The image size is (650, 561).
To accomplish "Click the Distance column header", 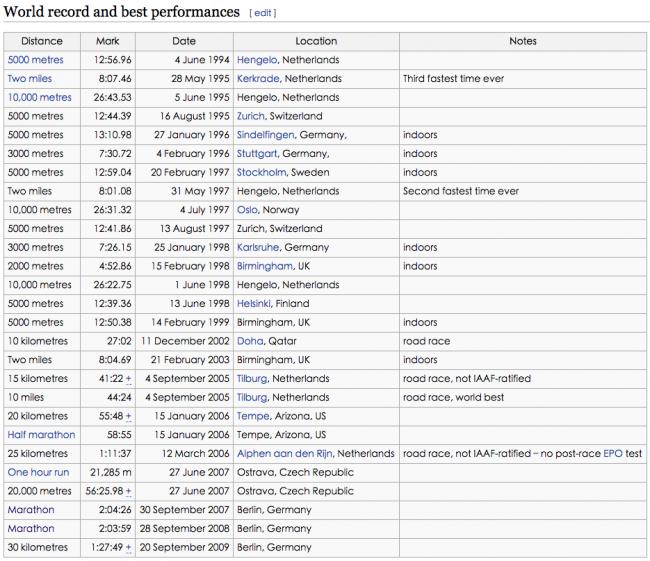I will coord(42,41).
